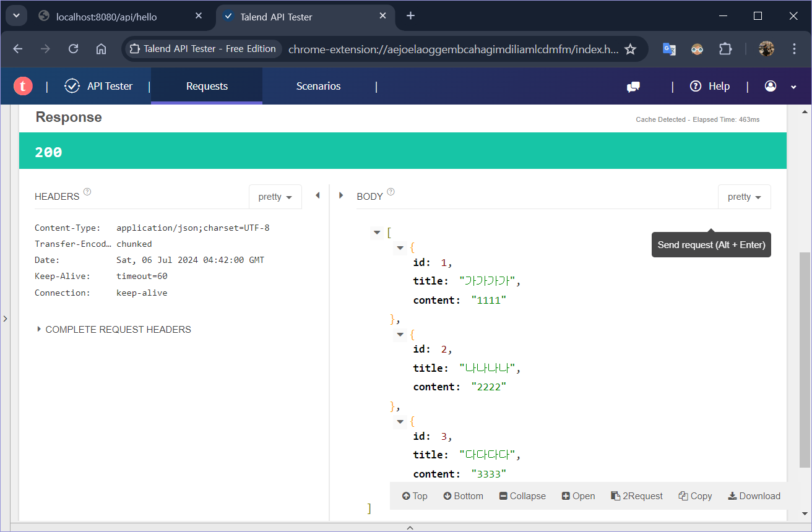The width and height of the screenshot is (812, 532).
Task: Click the content value "2222"
Action: click(489, 387)
